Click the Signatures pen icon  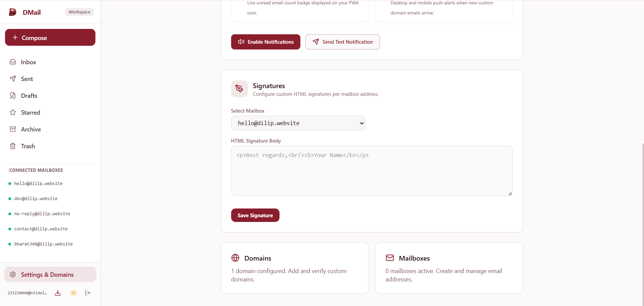tap(239, 89)
